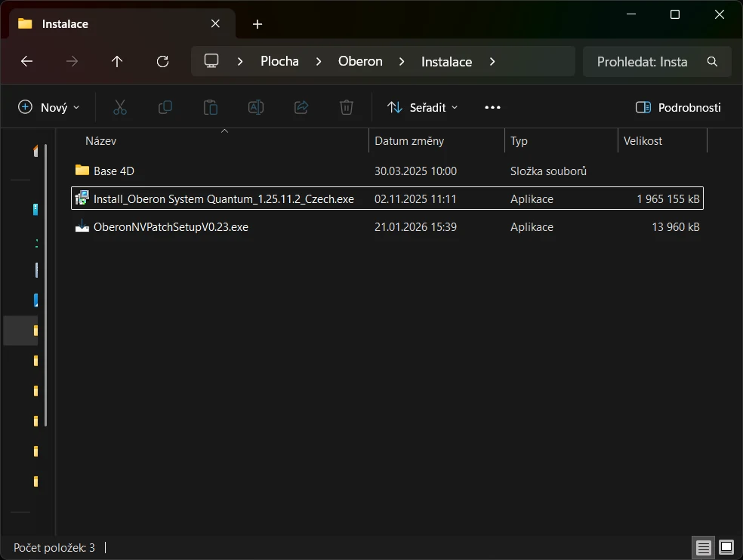Expand the chevron after Oberon breadcrumb

tap(402, 62)
